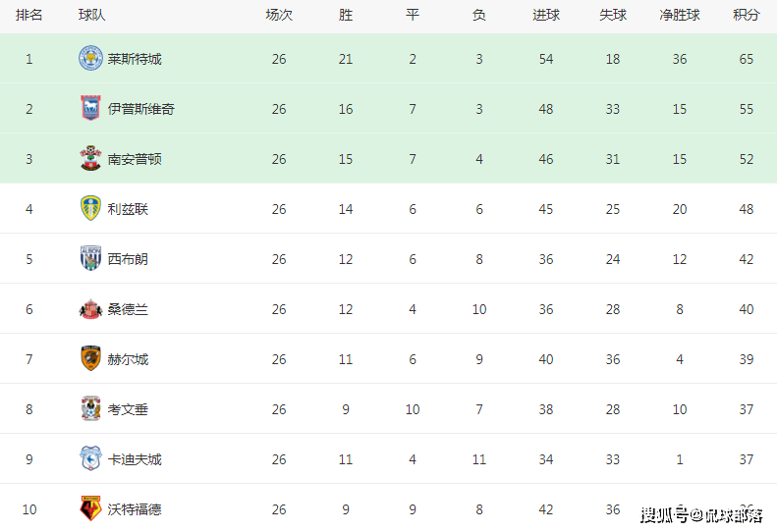This screenshot has width=777, height=532.
Task: Click the Hull City tiger crest
Action: tap(90, 358)
